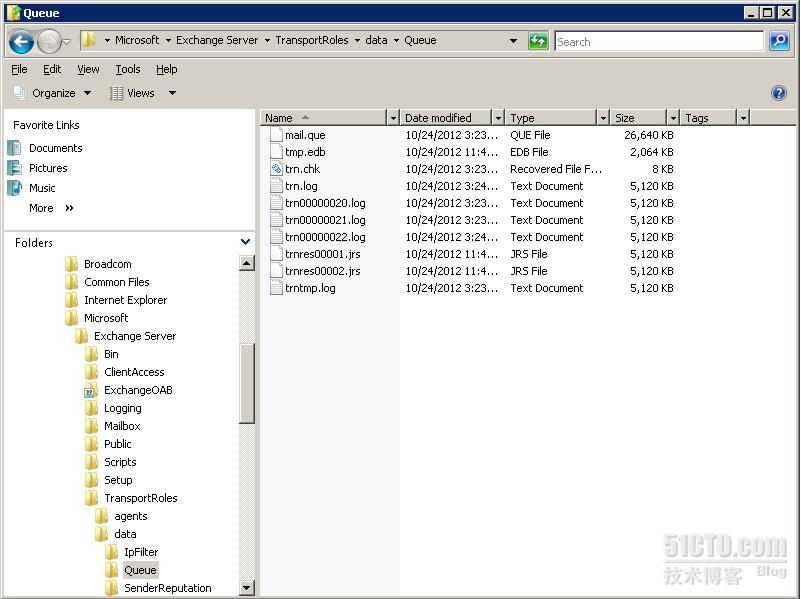801x599 pixels.
Task: Open the Edit menu
Action: 52,69
